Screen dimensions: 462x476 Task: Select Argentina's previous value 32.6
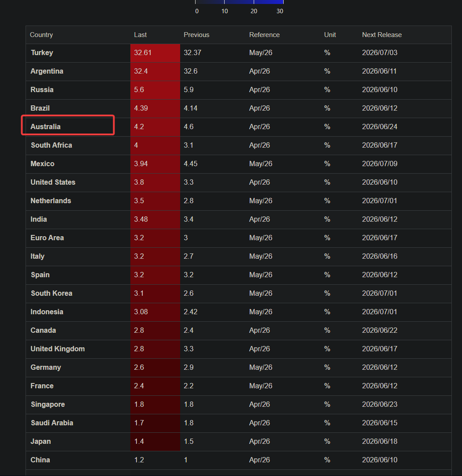[191, 71]
